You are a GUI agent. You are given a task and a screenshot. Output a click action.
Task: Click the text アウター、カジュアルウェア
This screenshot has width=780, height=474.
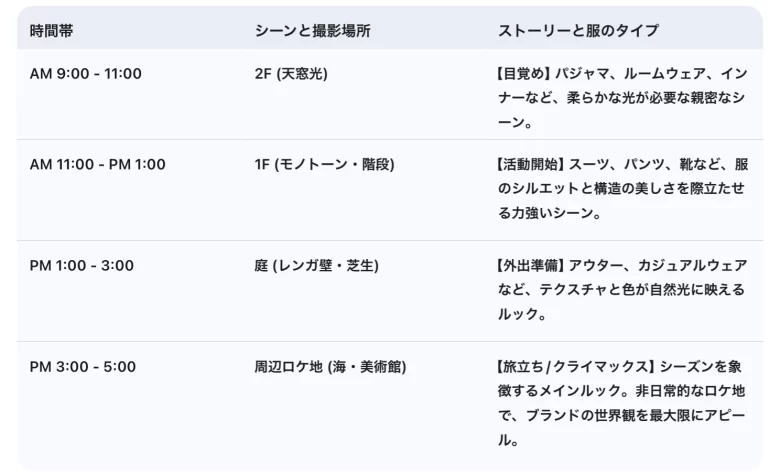coord(658,266)
